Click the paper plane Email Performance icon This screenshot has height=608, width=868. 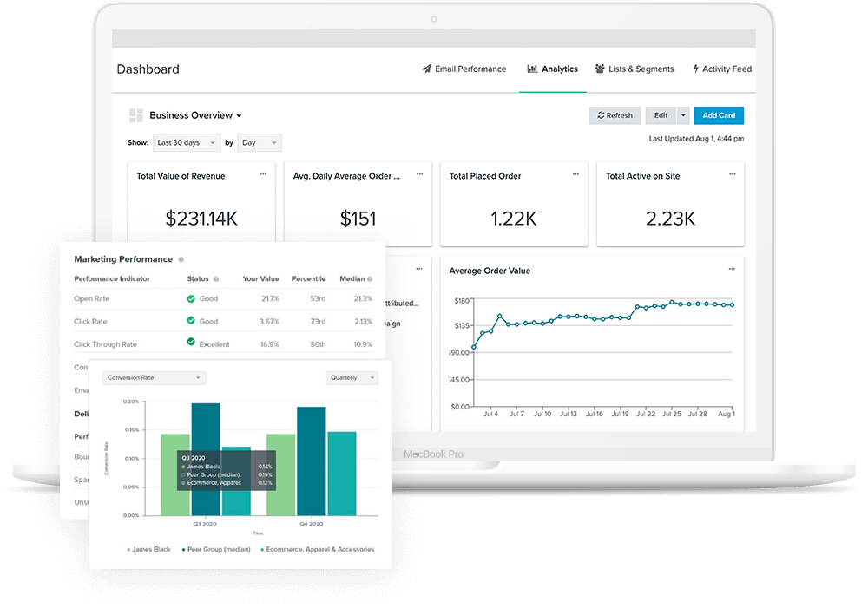(x=426, y=69)
